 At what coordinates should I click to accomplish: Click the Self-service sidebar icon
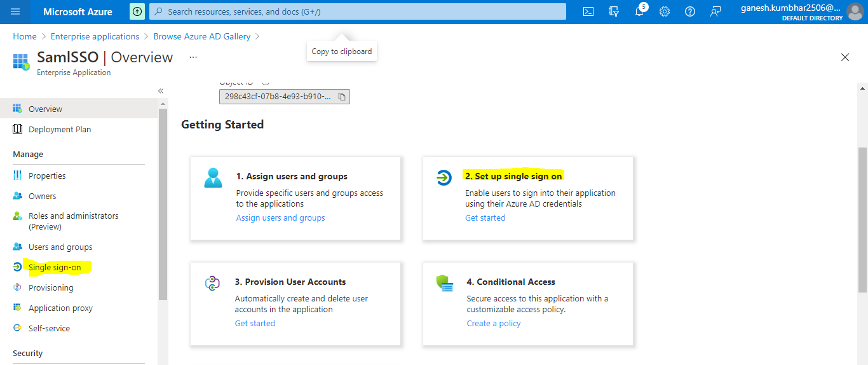17,328
